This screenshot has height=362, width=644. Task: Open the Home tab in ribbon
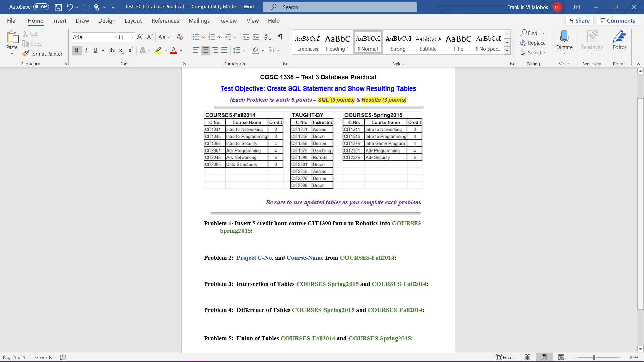pos(35,21)
